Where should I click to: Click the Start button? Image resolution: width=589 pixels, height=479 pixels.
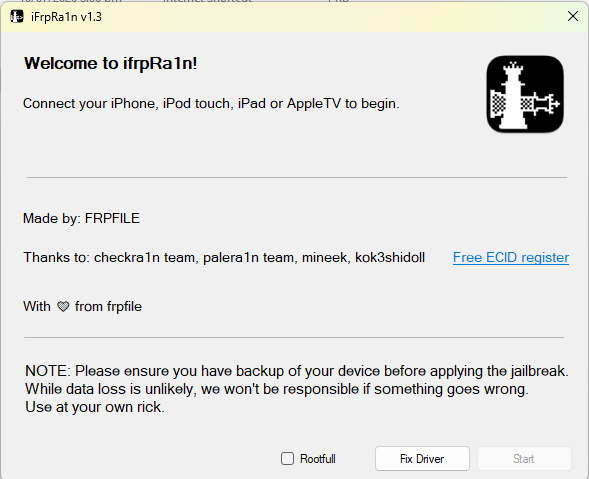524,458
